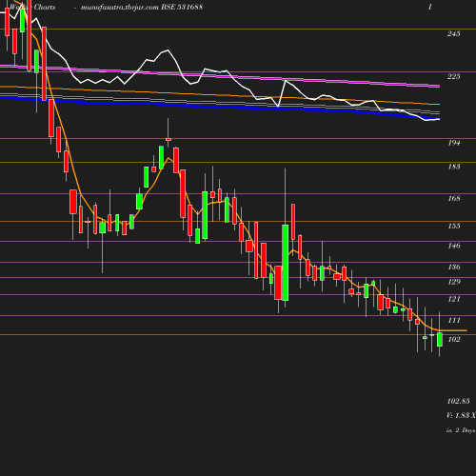
Task: Select the 194 price level label
Action: pos(454,143)
